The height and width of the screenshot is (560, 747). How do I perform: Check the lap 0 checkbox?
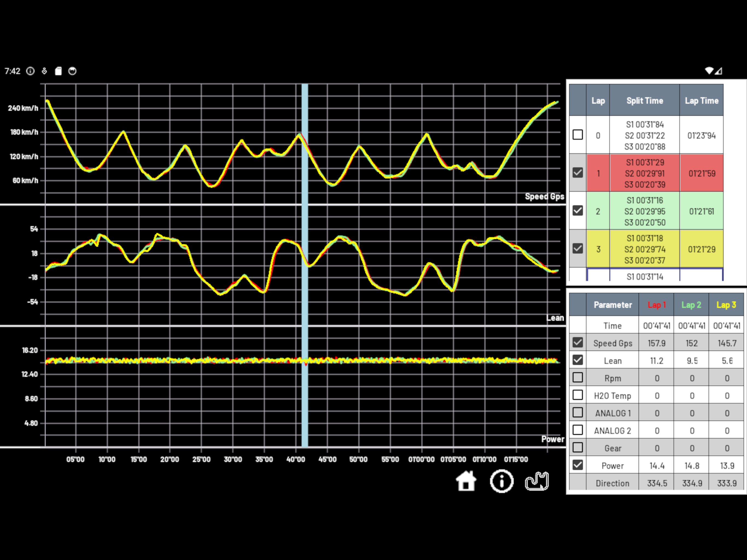click(577, 135)
